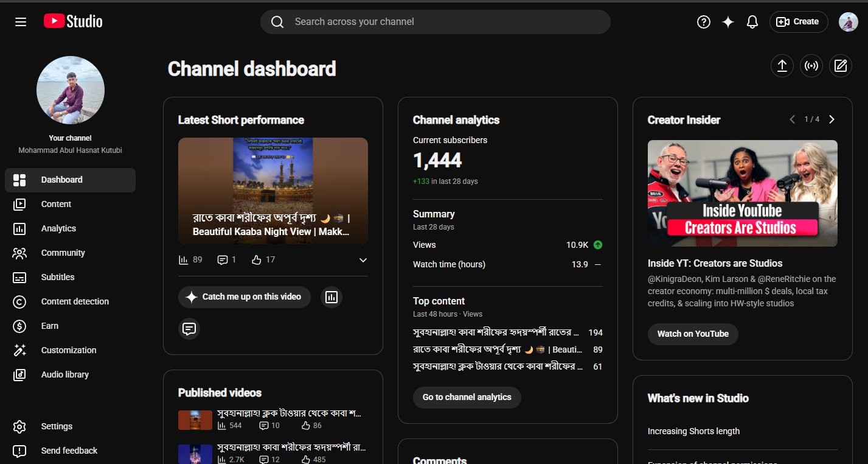Viewport: 868px width, 464px height.
Task: Open Customization in the sidebar
Action: pyautogui.click(x=70, y=351)
